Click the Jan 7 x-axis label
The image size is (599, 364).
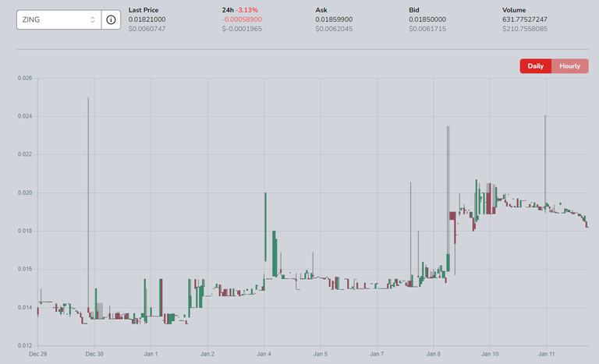pos(377,354)
